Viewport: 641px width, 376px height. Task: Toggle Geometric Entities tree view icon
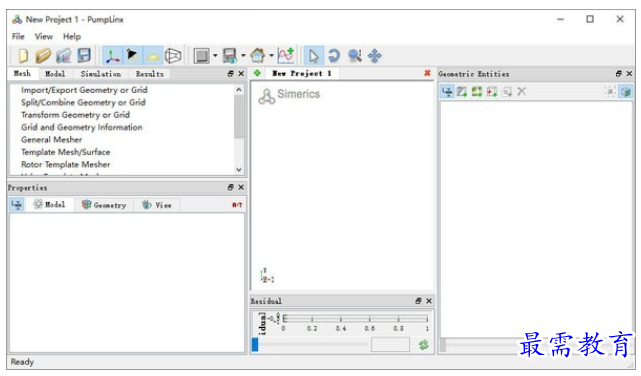point(447,92)
